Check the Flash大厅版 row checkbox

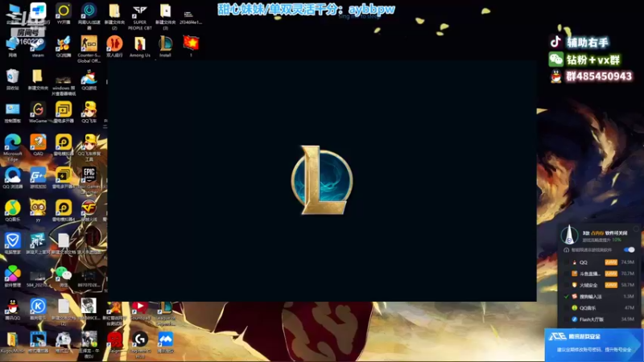tap(567, 319)
